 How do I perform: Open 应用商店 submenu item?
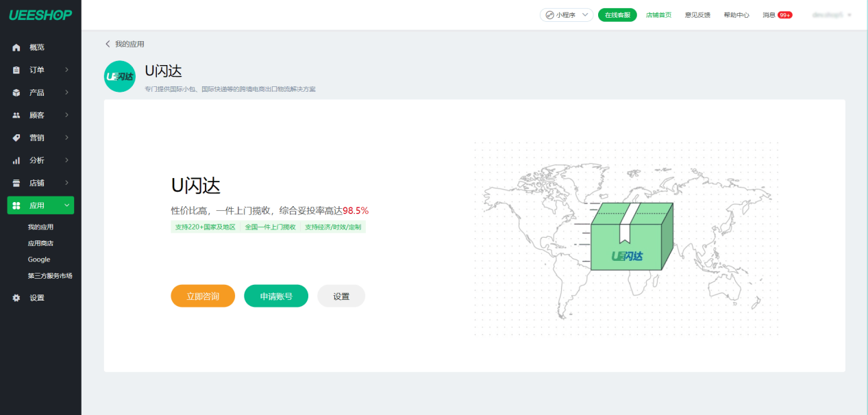(x=40, y=243)
